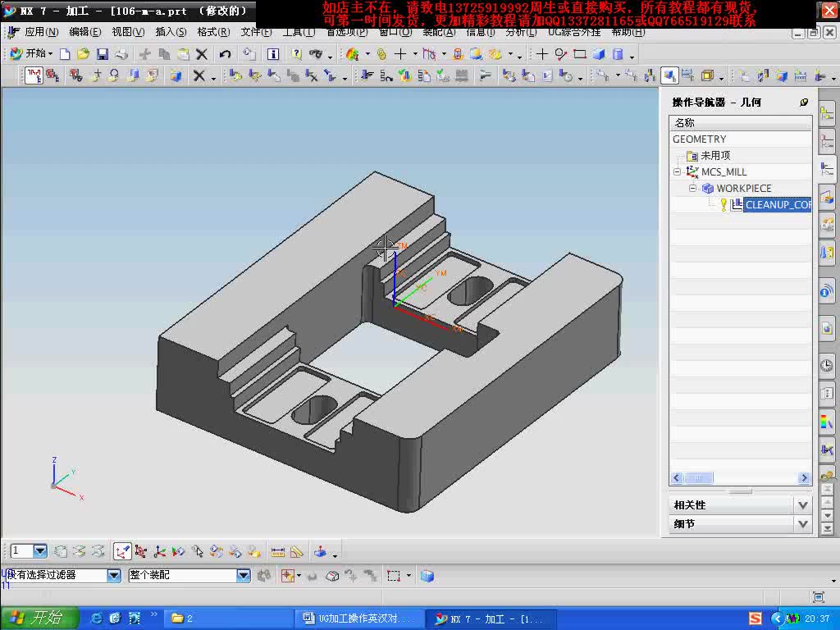Undo the last action with curved arrow icon
This screenshot has height=630, width=840.
pyautogui.click(x=225, y=54)
